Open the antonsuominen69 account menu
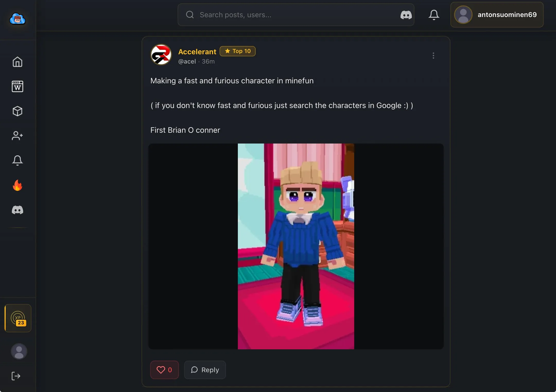 pos(497,15)
